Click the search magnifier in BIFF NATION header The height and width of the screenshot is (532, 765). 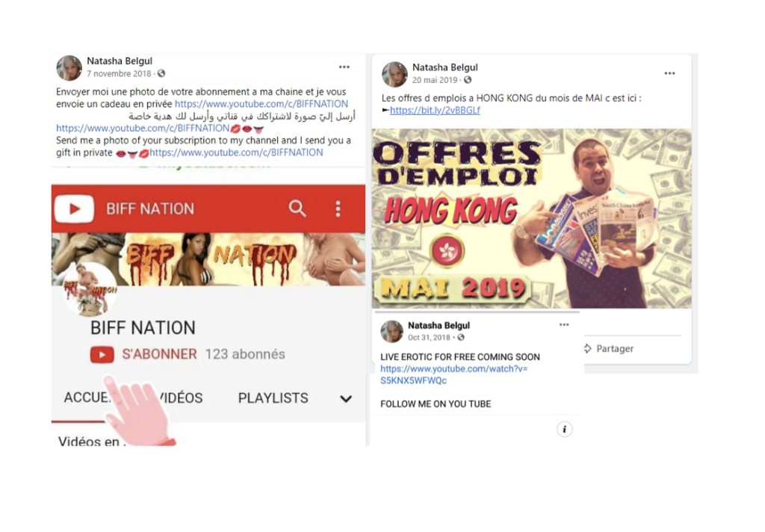tap(297, 208)
